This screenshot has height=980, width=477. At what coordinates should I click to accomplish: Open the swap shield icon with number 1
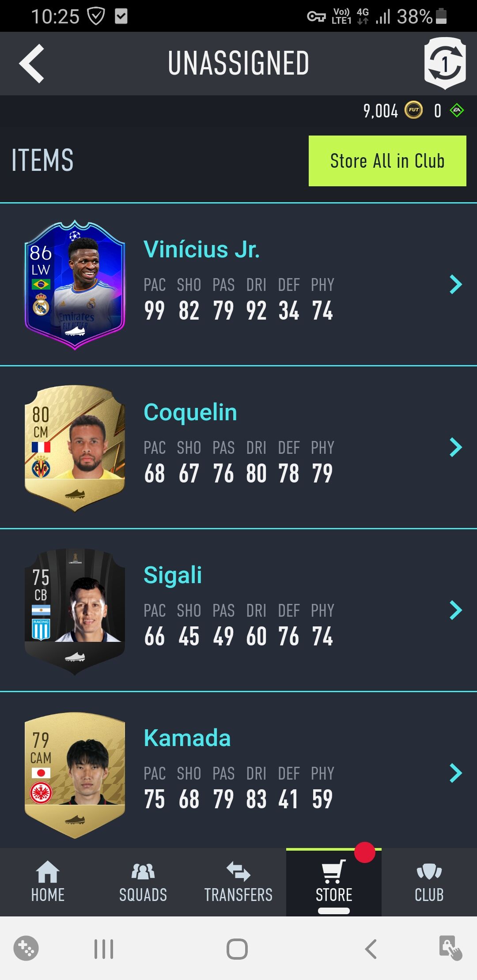coord(445,64)
